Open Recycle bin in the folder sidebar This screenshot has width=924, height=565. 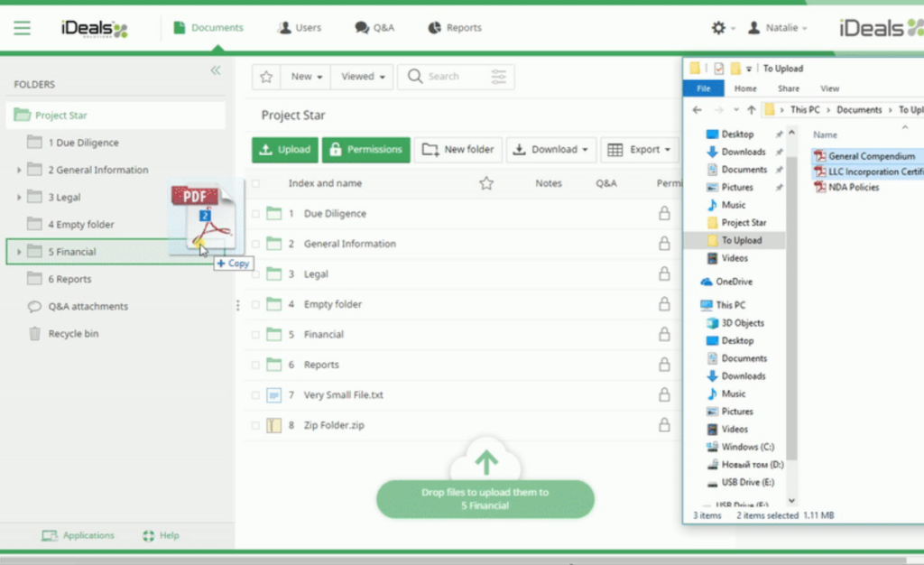(72, 334)
